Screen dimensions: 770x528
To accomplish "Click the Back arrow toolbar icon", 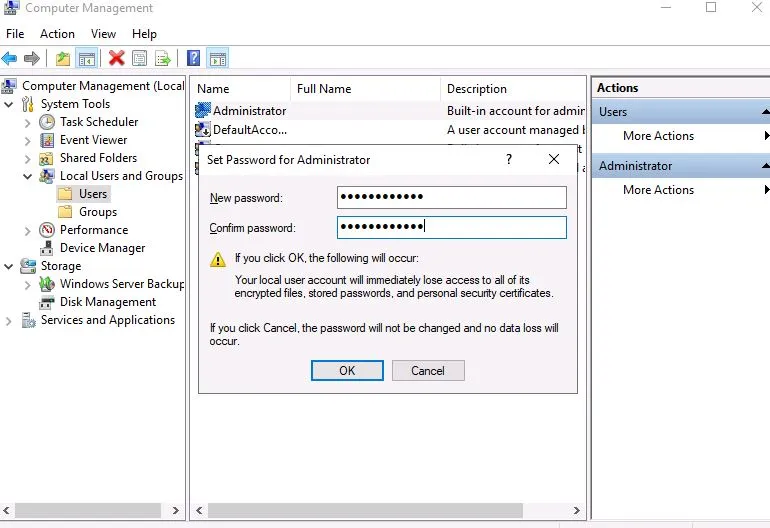I will pyautogui.click(x=9, y=58).
